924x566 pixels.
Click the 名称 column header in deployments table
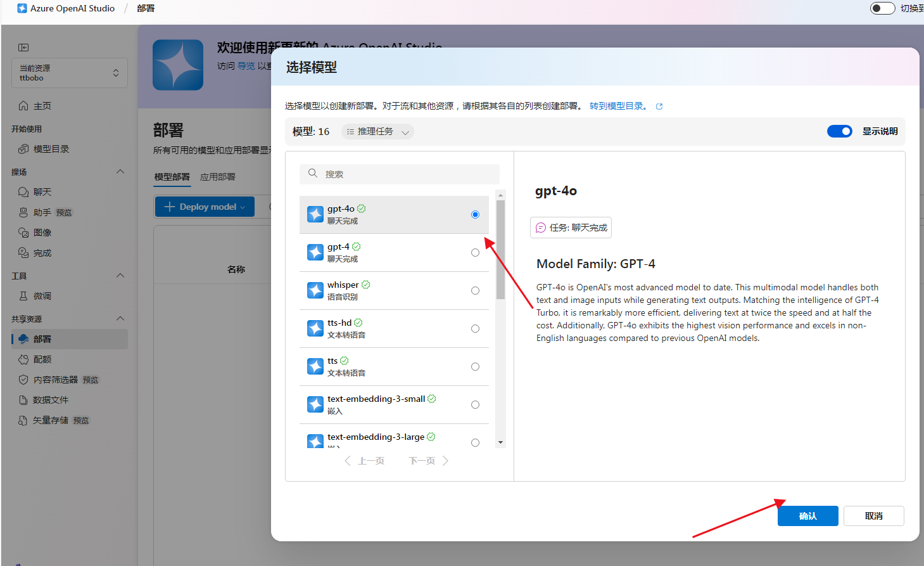point(236,269)
